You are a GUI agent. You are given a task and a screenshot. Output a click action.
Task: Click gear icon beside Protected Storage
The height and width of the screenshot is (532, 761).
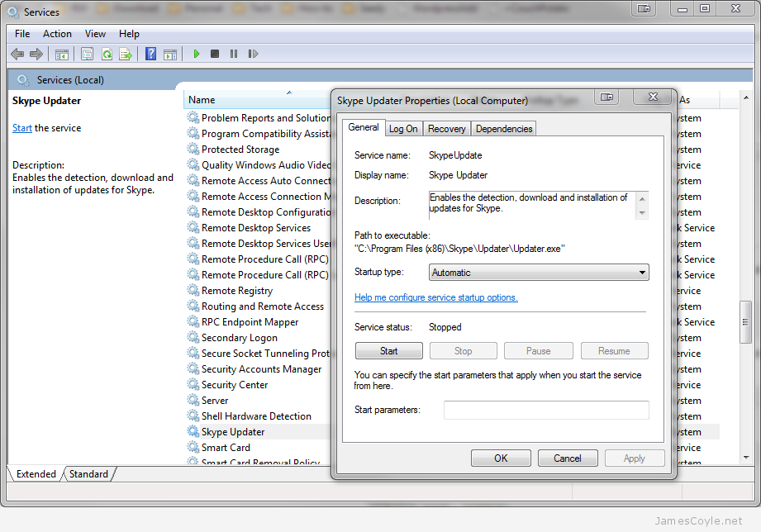(193, 149)
